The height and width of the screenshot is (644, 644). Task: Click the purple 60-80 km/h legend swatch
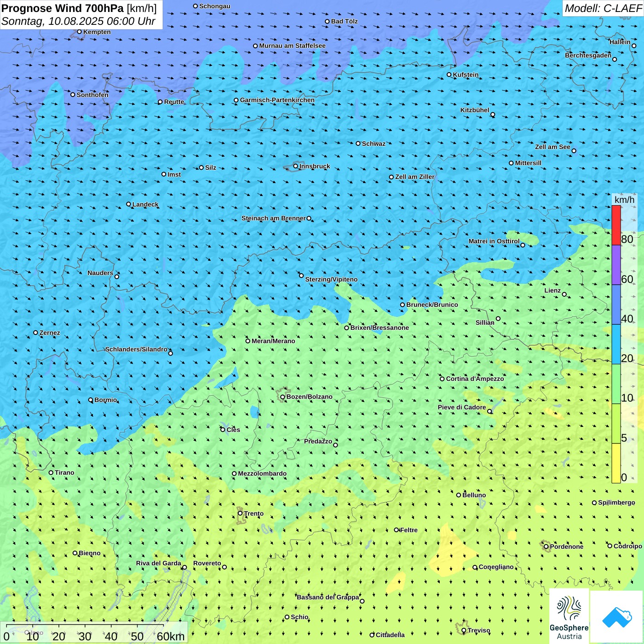point(616,265)
